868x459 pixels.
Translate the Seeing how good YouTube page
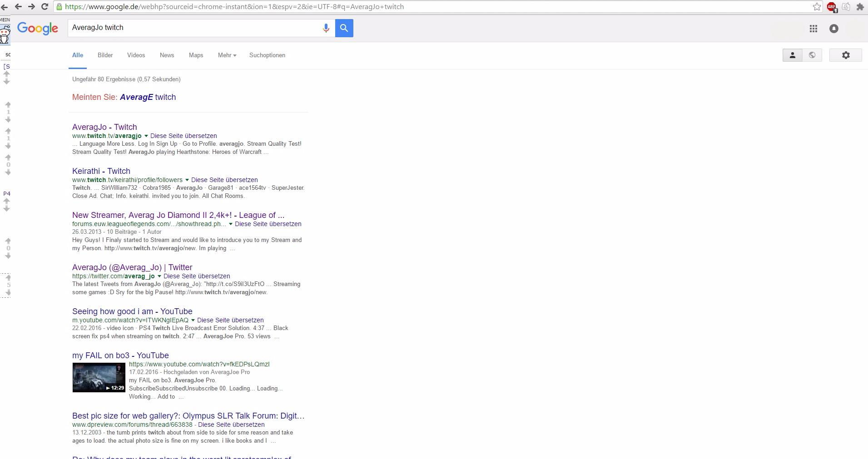click(x=230, y=320)
